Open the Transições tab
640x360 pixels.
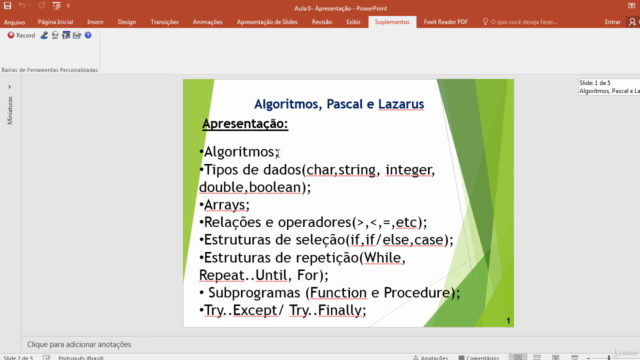pyautogui.click(x=164, y=22)
